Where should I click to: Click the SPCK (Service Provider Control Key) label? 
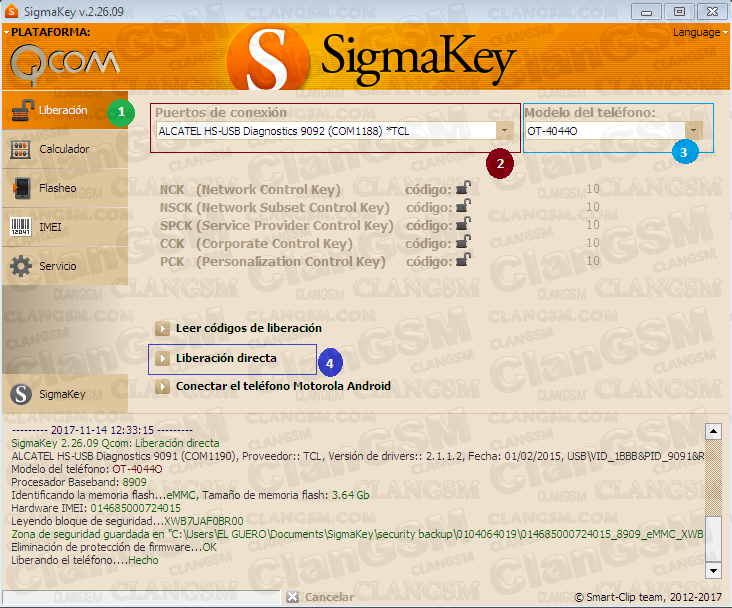coord(276,226)
